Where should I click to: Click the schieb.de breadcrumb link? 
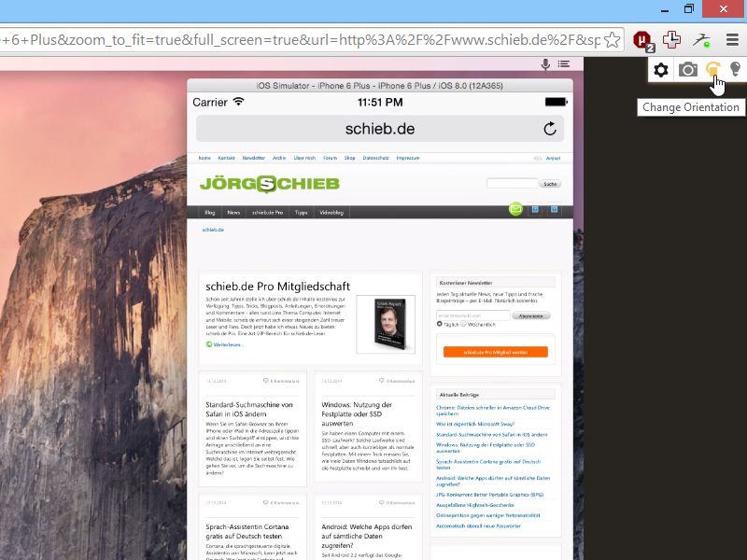coord(213,230)
